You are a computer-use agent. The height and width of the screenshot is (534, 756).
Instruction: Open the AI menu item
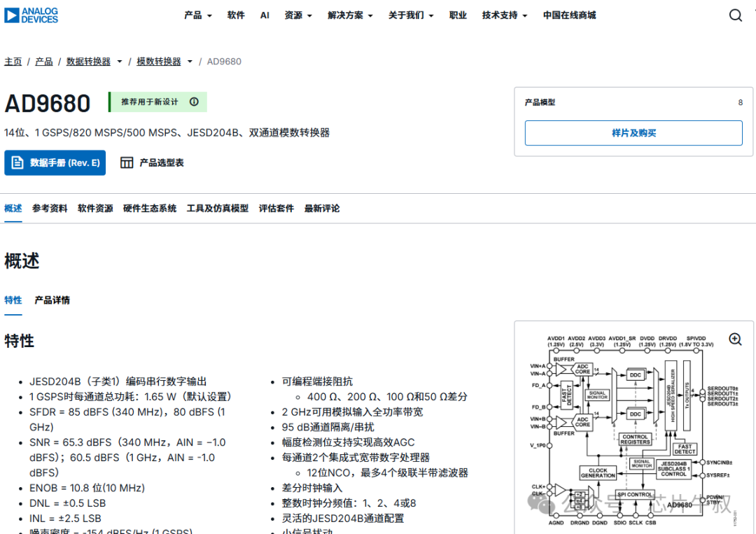(264, 15)
